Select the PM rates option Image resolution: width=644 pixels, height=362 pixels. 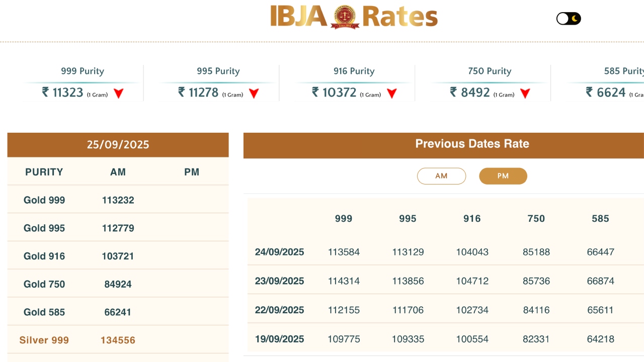click(x=503, y=176)
